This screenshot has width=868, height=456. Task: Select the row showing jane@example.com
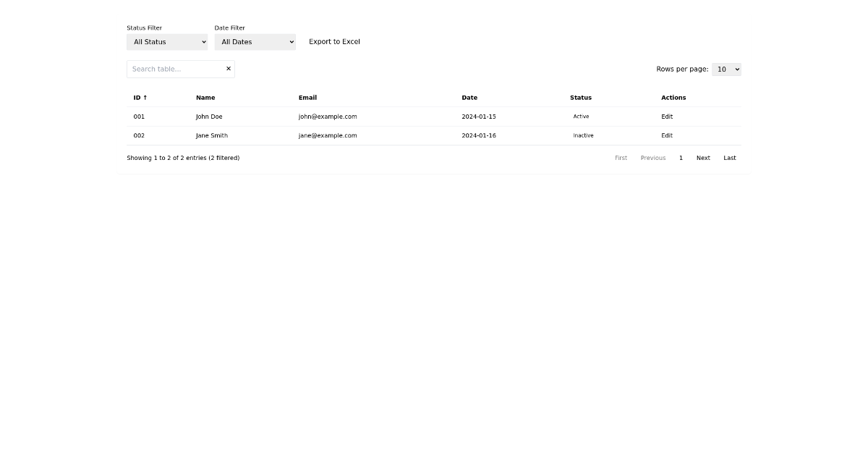[x=328, y=135]
